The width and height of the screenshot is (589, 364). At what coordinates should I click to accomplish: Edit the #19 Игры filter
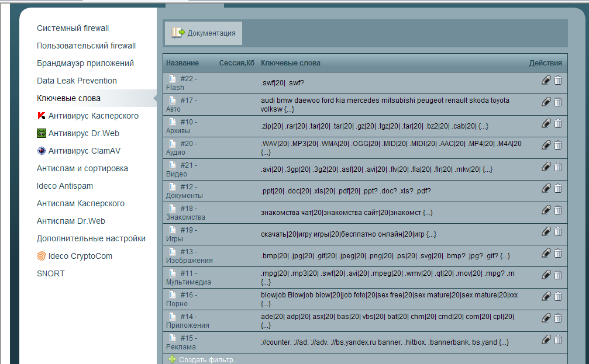[546, 231]
